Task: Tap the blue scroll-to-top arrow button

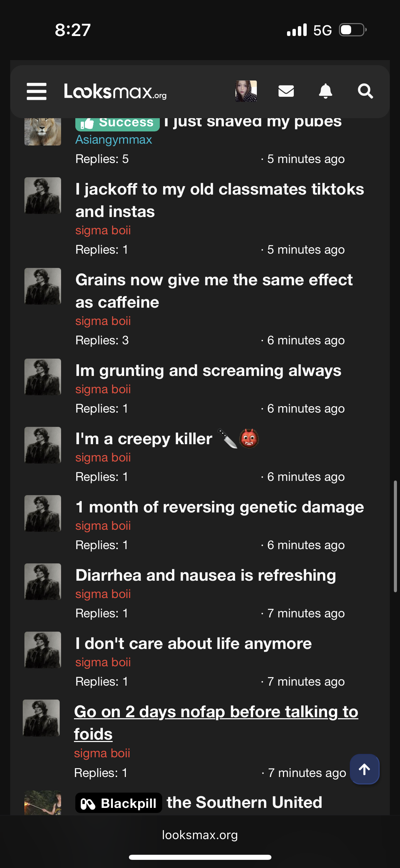Action: (364, 769)
